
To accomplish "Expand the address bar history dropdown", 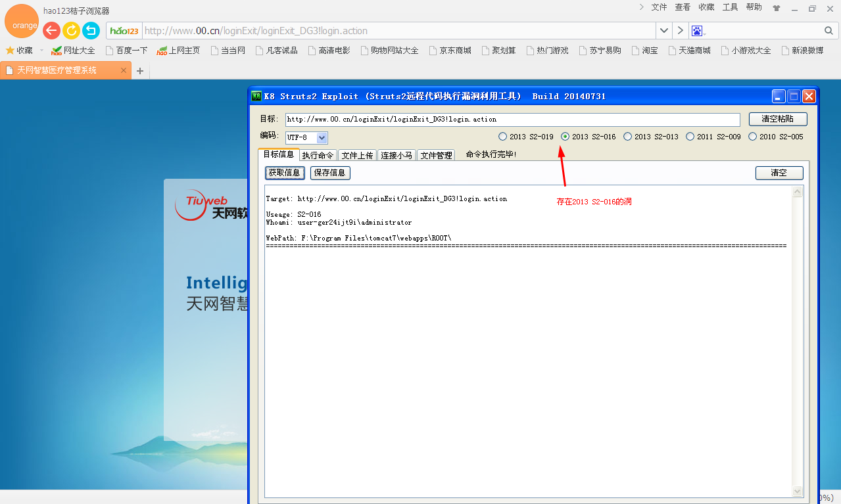I will point(664,31).
